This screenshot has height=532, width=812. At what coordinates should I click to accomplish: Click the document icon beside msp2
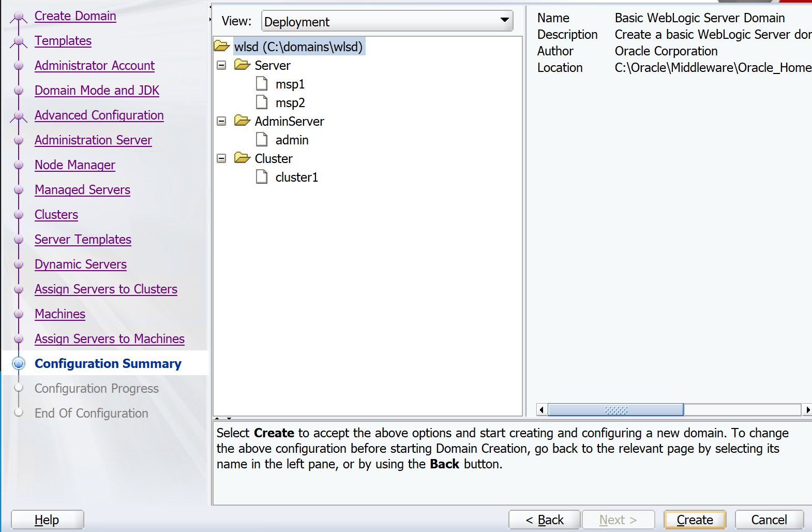coord(262,102)
